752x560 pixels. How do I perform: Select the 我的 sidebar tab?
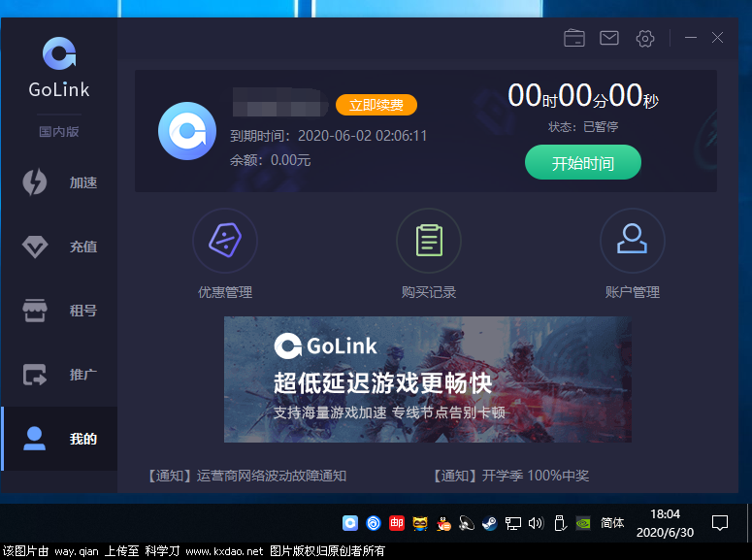click(x=59, y=438)
